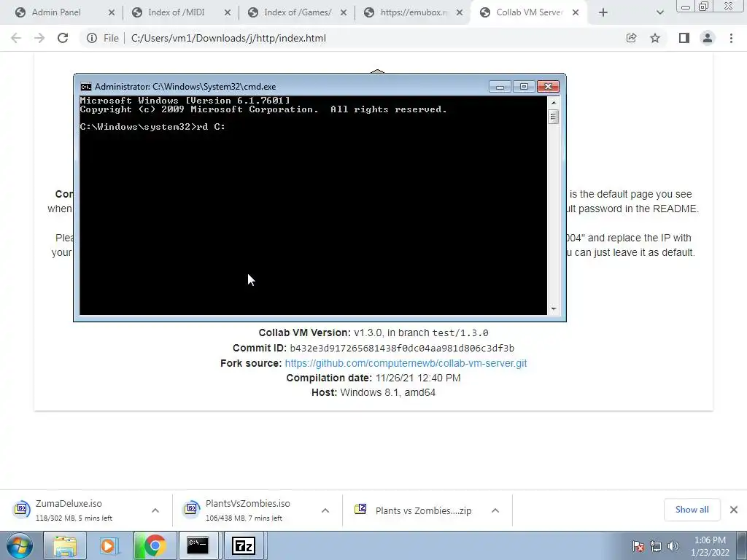Viewport: 747px width, 560px height.
Task: Open the collab-vm-server GitHub link
Action: click(406, 363)
